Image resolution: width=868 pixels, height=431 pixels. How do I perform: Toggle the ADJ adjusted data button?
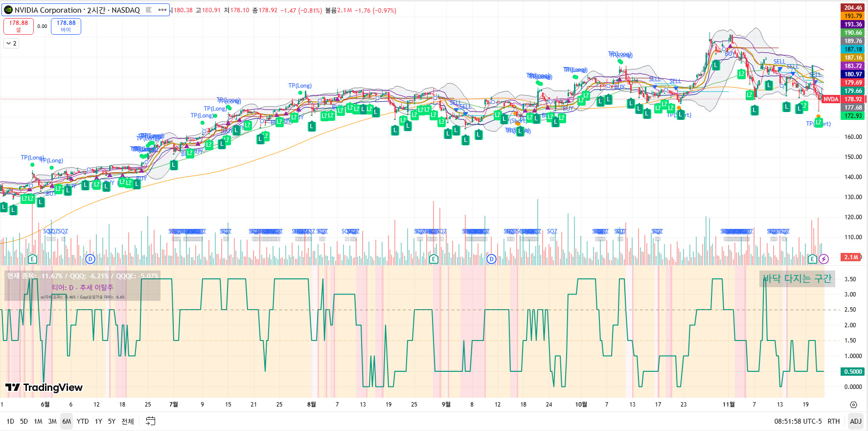[855, 421]
